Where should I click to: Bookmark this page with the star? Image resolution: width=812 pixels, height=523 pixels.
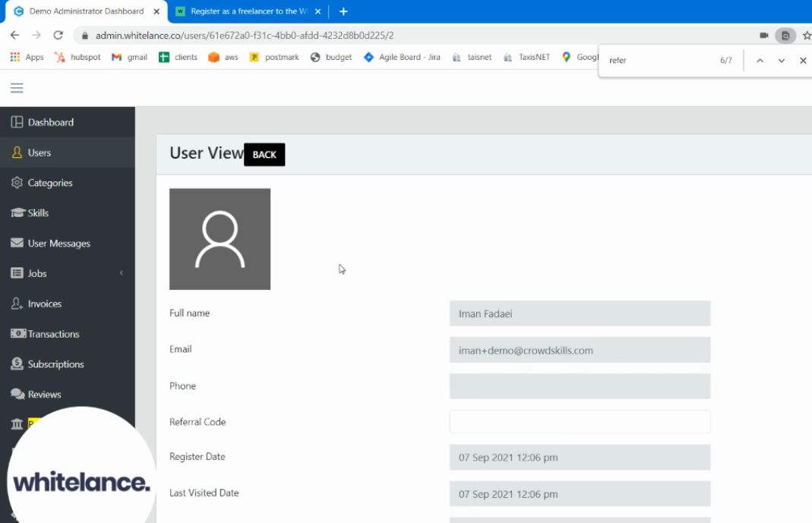807,35
